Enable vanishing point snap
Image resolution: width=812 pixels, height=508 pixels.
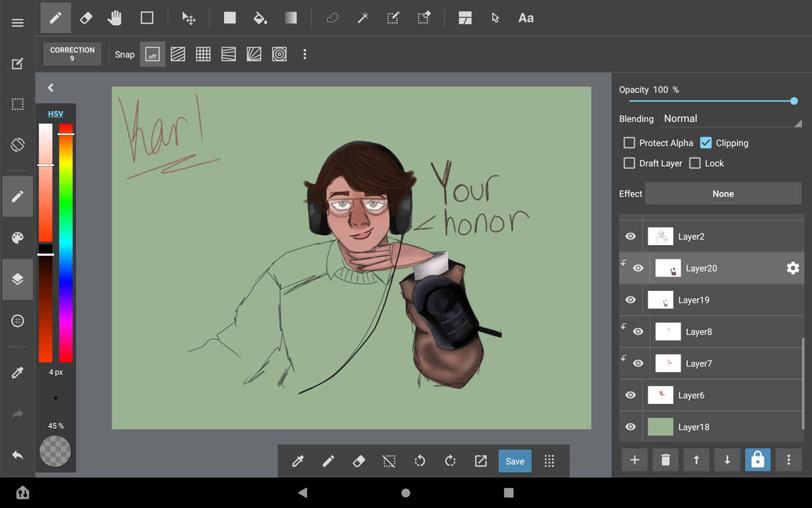[x=228, y=55]
